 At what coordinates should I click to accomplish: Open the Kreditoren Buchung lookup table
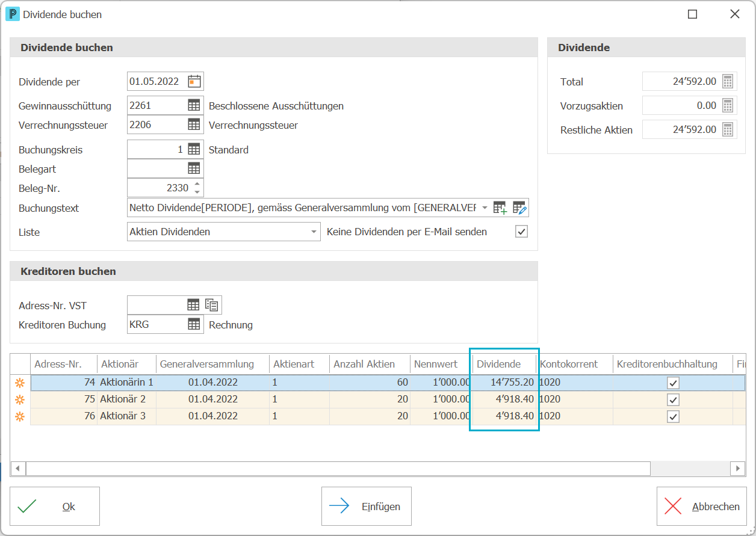194,324
